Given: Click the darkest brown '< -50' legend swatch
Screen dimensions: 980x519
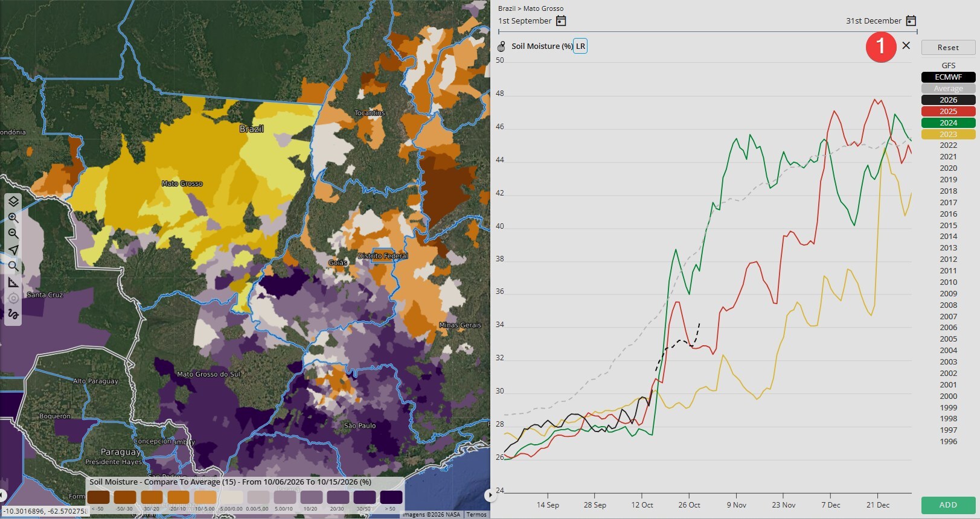Looking at the screenshot, I should click(98, 497).
